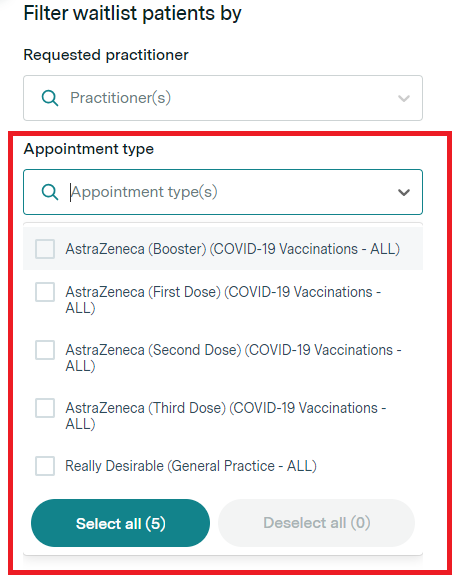This screenshot has height=585, width=468.
Task: Choose AstraZeneca (Booster) COVID-19 Vaccinations option text
Action: (233, 249)
